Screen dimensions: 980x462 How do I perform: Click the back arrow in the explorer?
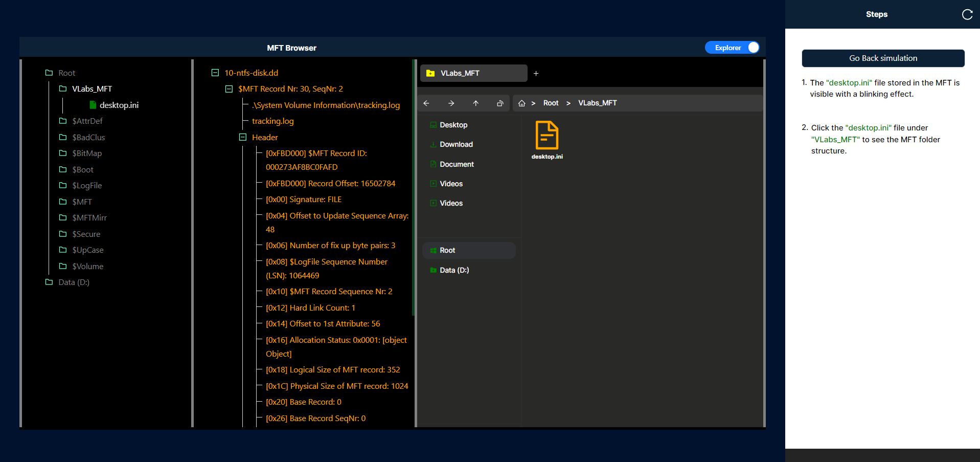pos(426,103)
